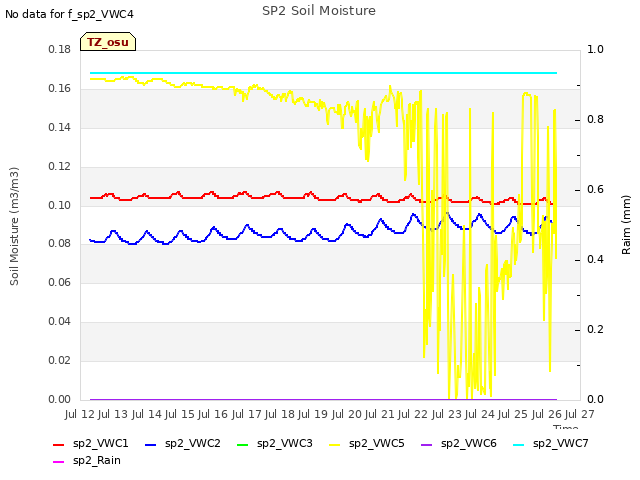The width and height of the screenshot is (640, 480).
Task: Click the Raim (mm) right axis label
Action: coord(626,225)
